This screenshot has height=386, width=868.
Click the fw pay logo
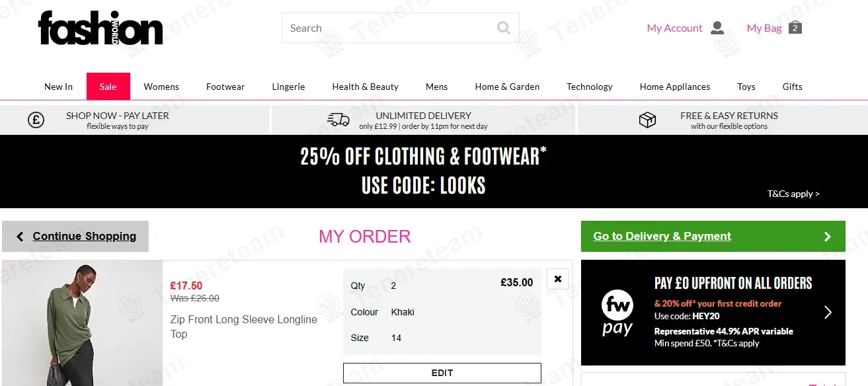617,313
